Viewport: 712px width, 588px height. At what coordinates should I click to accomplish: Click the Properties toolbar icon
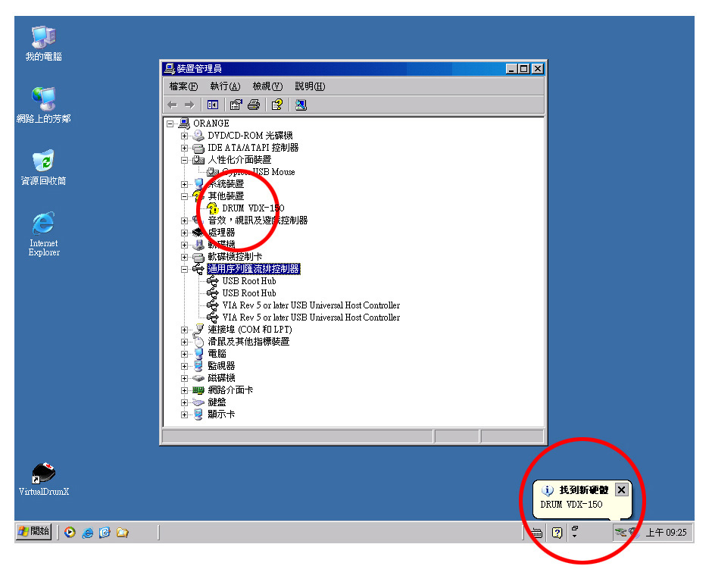236,105
